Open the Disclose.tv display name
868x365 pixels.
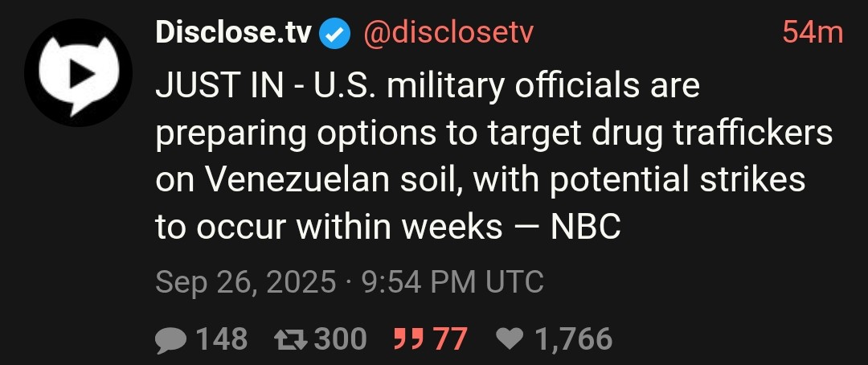(233, 33)
